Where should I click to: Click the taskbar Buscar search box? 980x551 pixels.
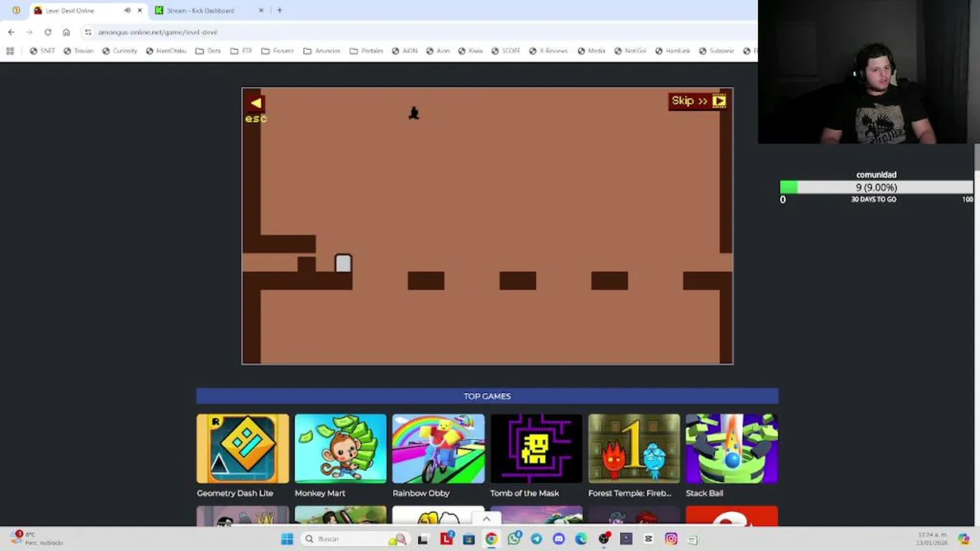point(354,539)
